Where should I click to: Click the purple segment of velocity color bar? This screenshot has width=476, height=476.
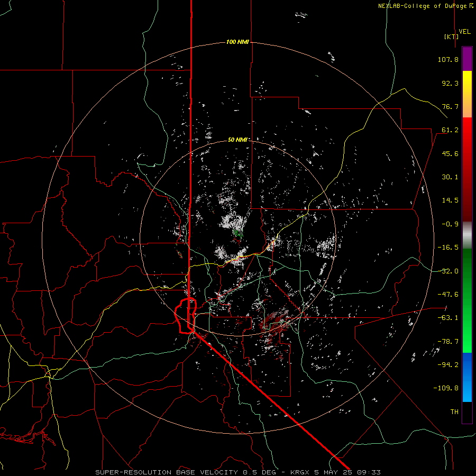[x=467, y=59]
